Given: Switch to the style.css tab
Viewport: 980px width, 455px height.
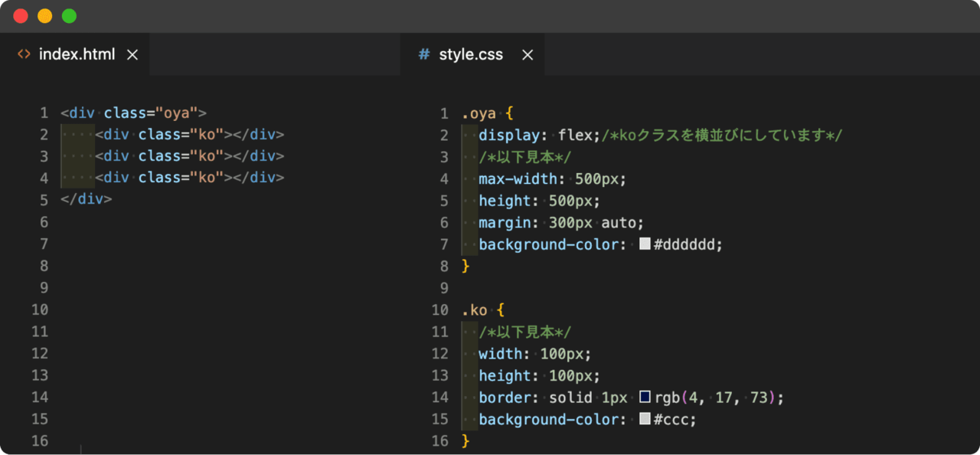Looking at the screenshot, I should (x=471, y=54).
